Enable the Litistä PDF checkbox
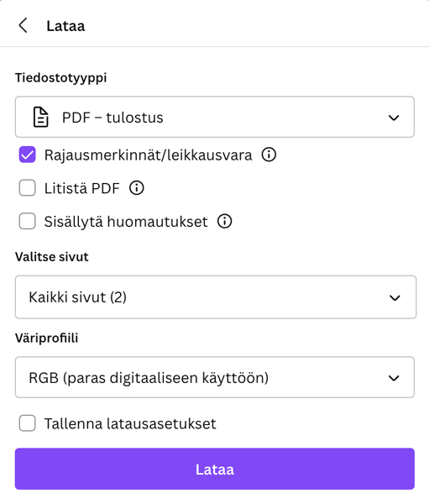The width and height of the screenshot is (429, 504). (28, 188)
